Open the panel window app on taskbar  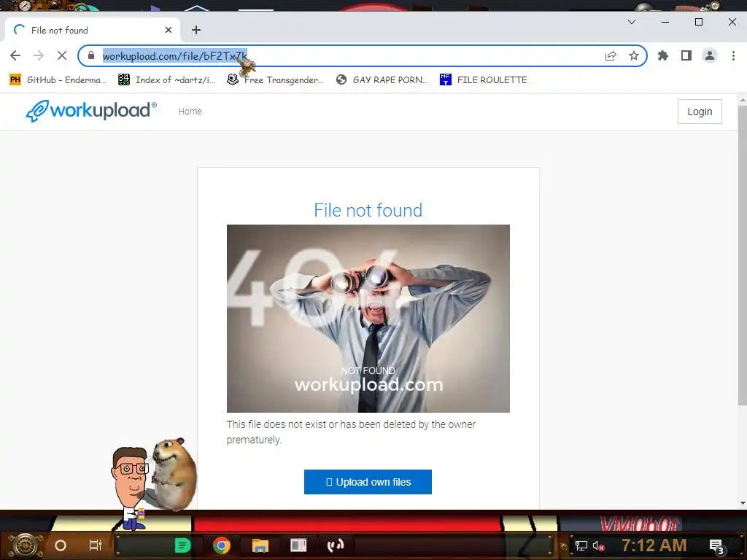pyautogui.click(x=298, y=545)
